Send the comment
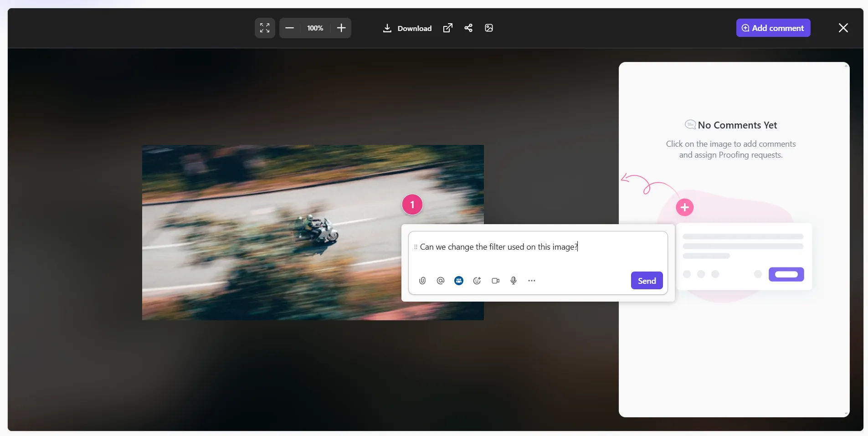This screenshot has width=868, height=436. (x=647, y=281)
